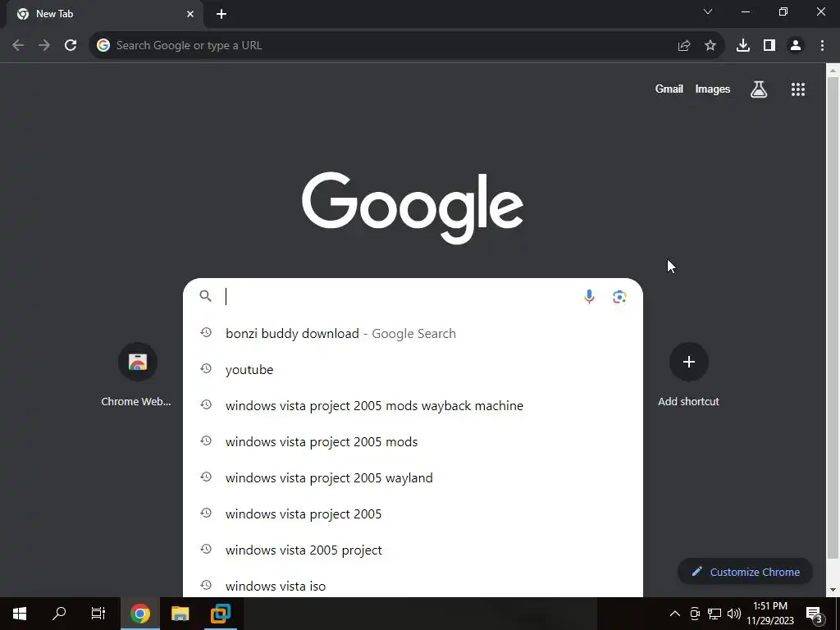Select suggestion 'bonzi buddy download'
The image size is (840, 630).
coord(413,333)
